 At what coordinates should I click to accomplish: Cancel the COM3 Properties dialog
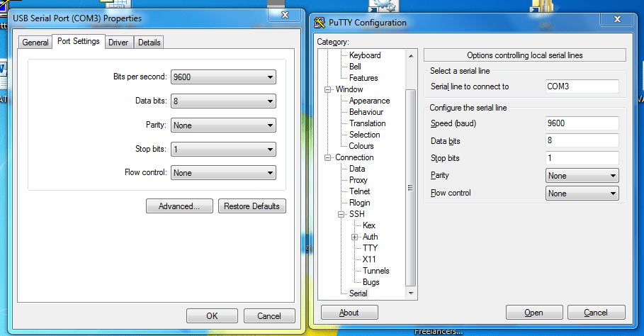click(x=269, y=316)
